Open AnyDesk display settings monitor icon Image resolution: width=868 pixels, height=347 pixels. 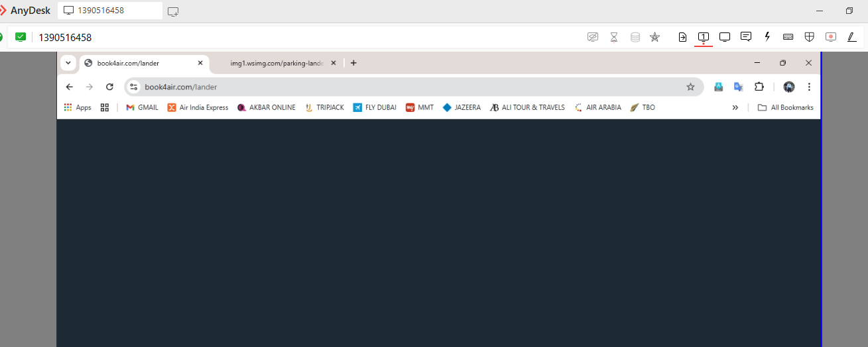[x=725, y=37]
